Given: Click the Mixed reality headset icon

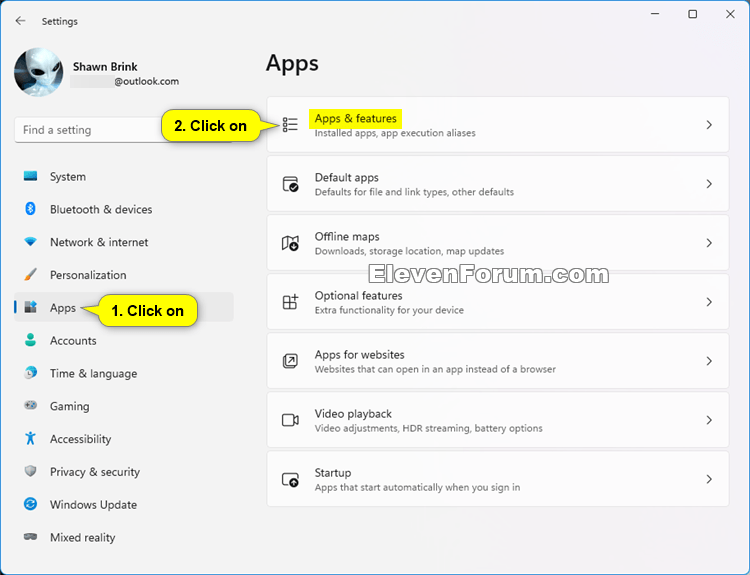Looking at the screenshot, I should click(30, 537).
